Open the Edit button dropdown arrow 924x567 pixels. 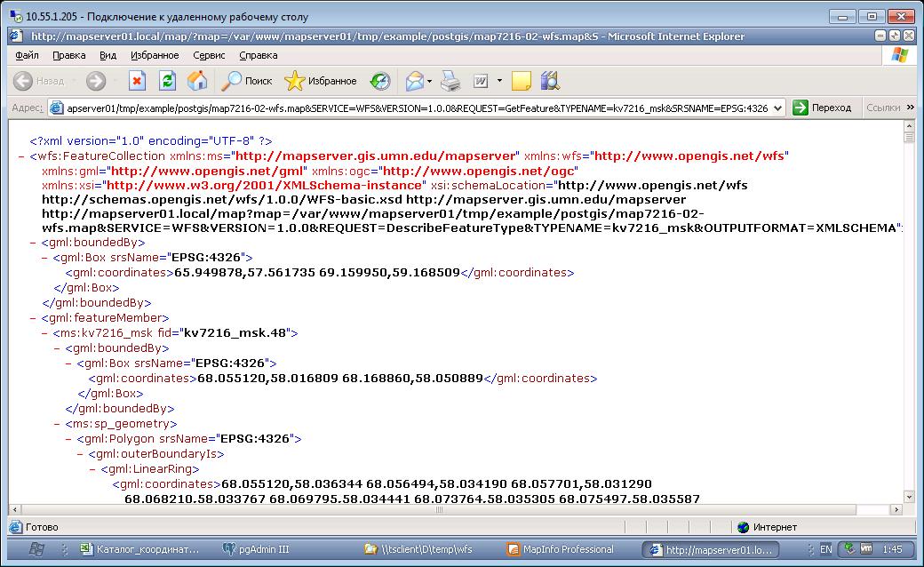pos(499,81)
